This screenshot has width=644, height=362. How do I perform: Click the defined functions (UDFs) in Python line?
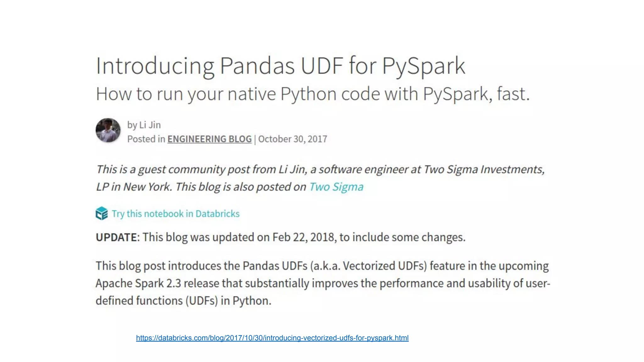[x=183, y=301]
